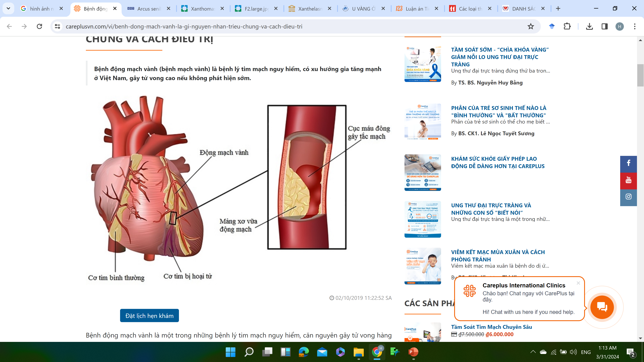Open the Instagram button

628,197
